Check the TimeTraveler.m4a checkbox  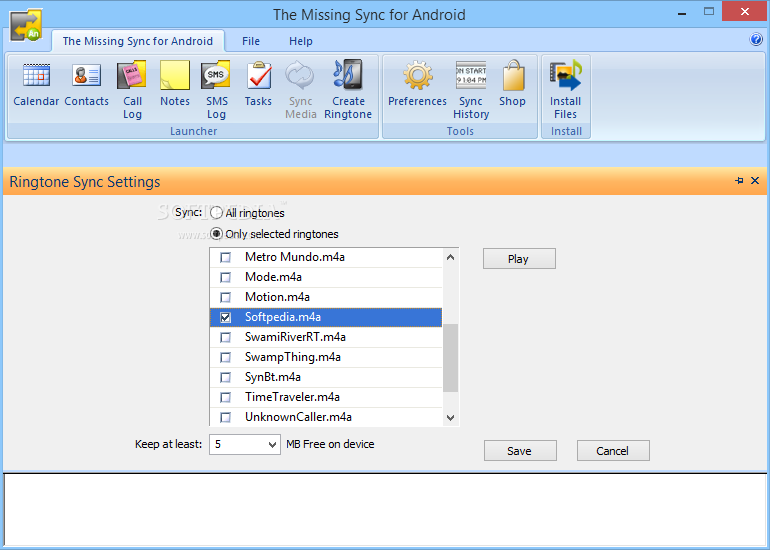(x=225, y=397)
